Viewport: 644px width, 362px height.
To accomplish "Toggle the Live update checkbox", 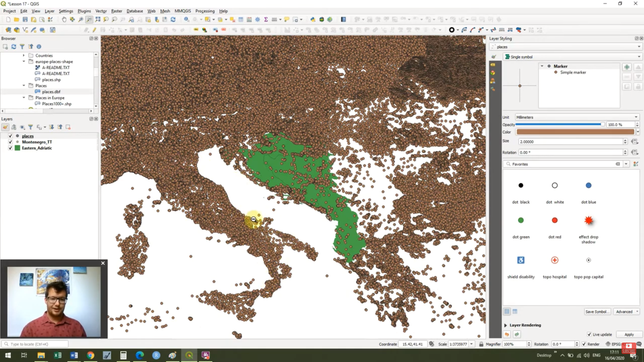I will click(x=589, y=335).
